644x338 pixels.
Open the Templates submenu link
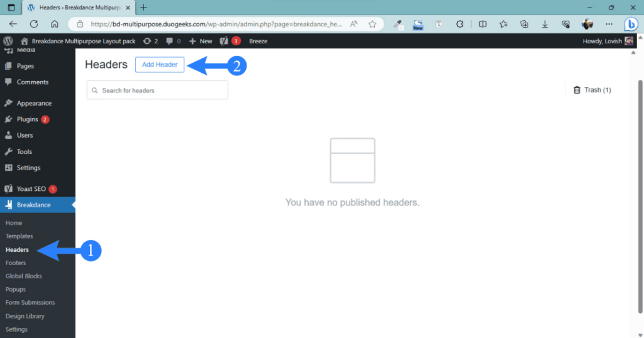pyautogui.click(x=19, y=236)
